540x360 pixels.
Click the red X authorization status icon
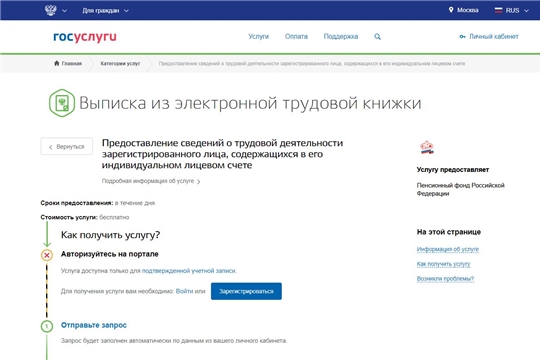coord(47,255)
